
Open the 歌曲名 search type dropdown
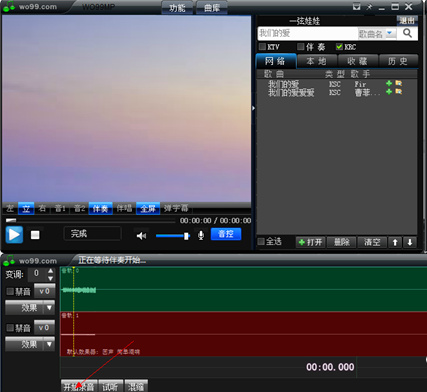[389, 33]
